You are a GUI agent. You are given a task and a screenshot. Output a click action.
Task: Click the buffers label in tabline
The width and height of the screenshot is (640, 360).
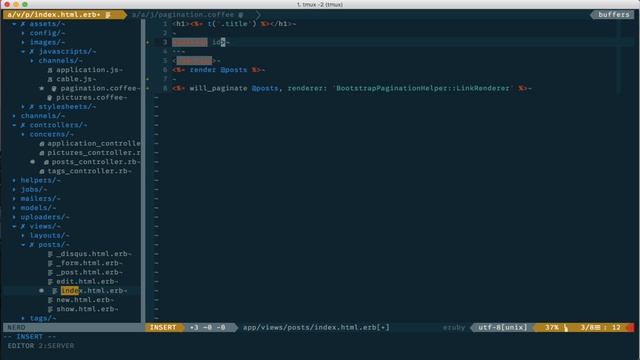point(613,15)
